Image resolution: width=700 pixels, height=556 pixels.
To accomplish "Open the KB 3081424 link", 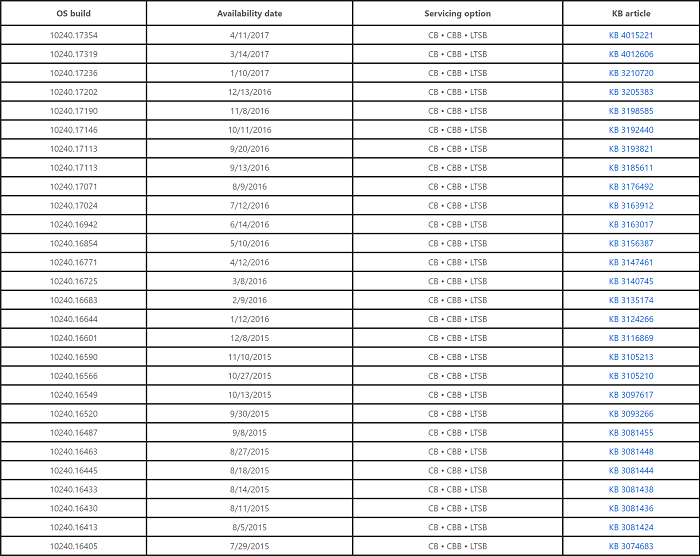I will click(x=631, y=527).
